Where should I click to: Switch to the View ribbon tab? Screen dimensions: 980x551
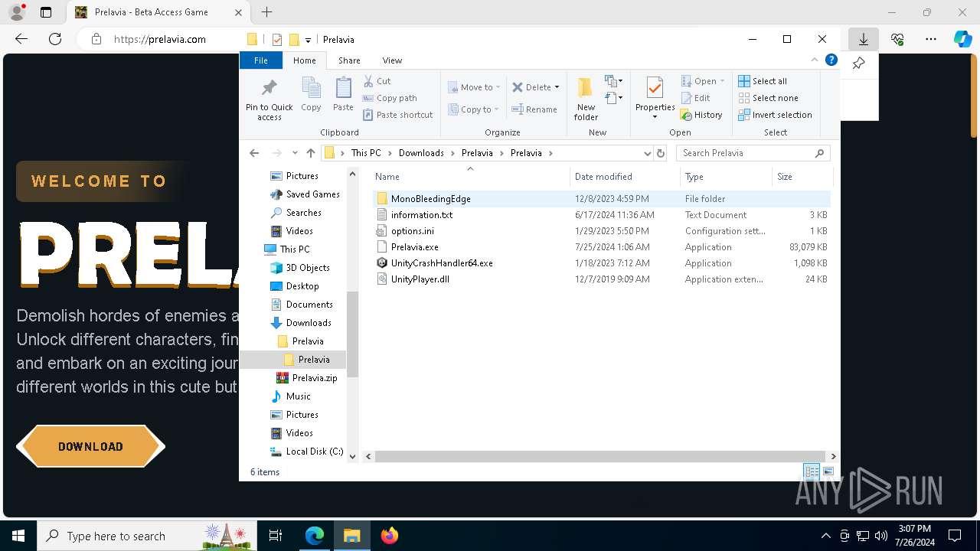pos(392,60)
